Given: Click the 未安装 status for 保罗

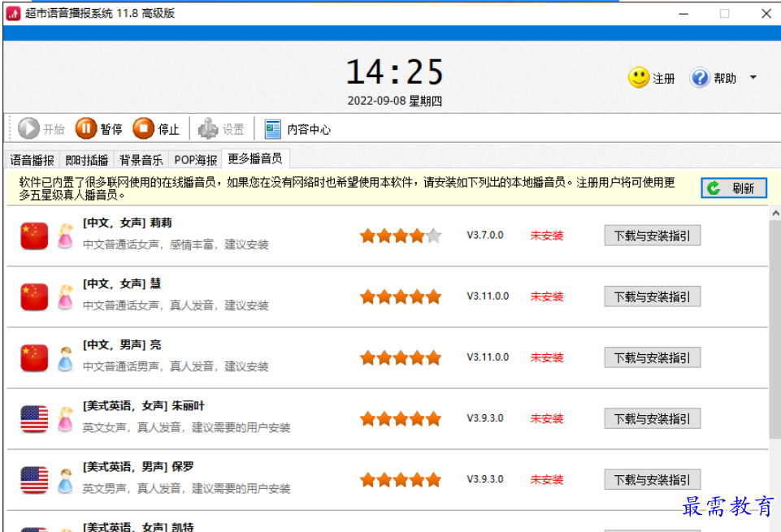Looking at the screenshot, I should [x=547, y=480].
